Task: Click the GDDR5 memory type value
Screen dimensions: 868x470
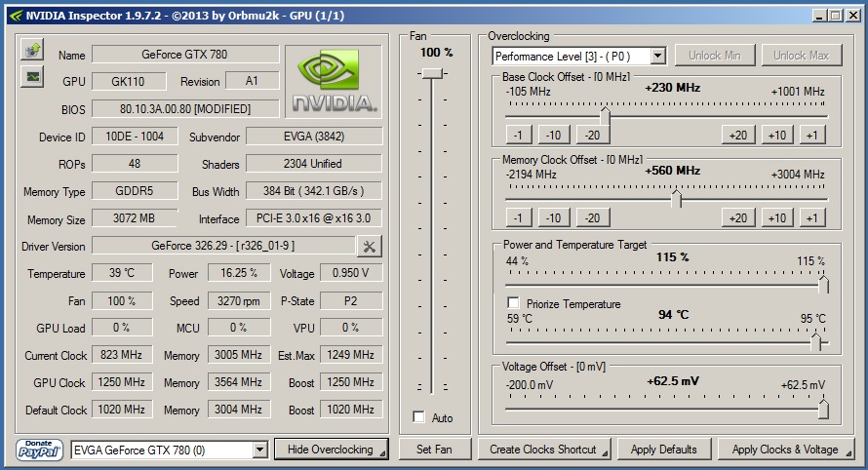Action: point(135,190)
